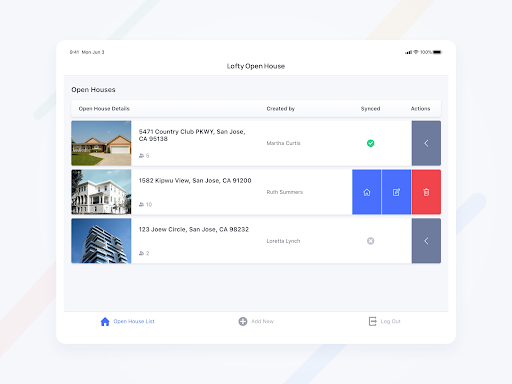Select address 123 Joew Circle, San Jose
This screenshot has height=384, width=512.
coord(194,229)
